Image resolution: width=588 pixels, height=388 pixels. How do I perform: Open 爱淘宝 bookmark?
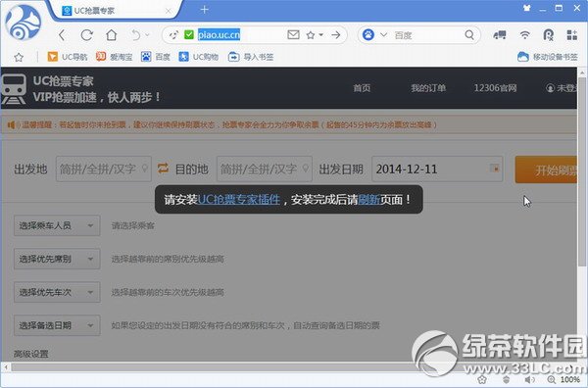(x=115, y=57)
